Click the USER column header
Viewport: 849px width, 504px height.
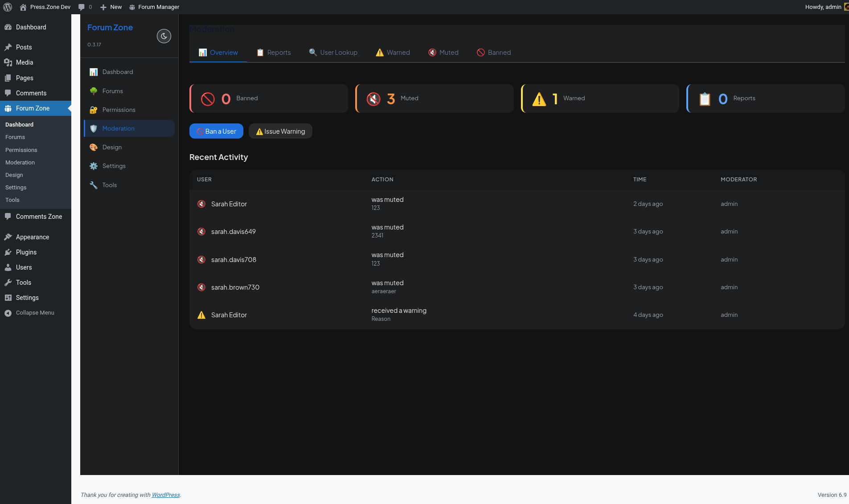pos(204,180)
